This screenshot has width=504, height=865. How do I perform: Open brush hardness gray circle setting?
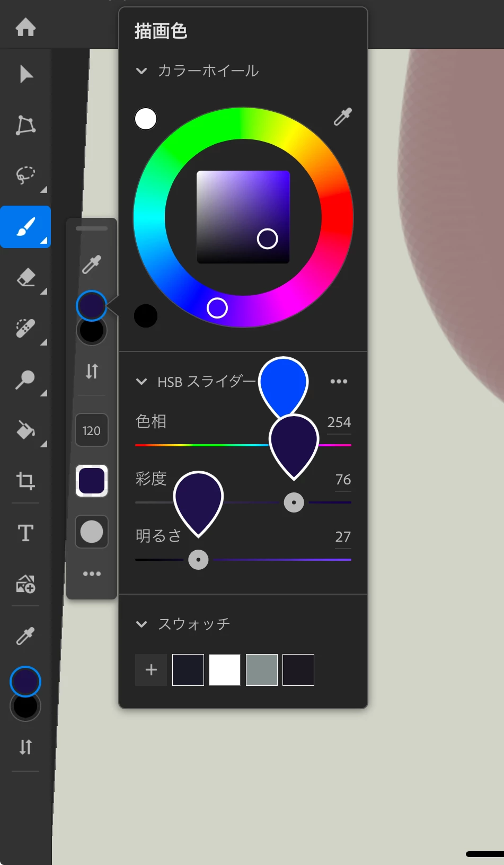pyautogui.click(x=92, y=532)
